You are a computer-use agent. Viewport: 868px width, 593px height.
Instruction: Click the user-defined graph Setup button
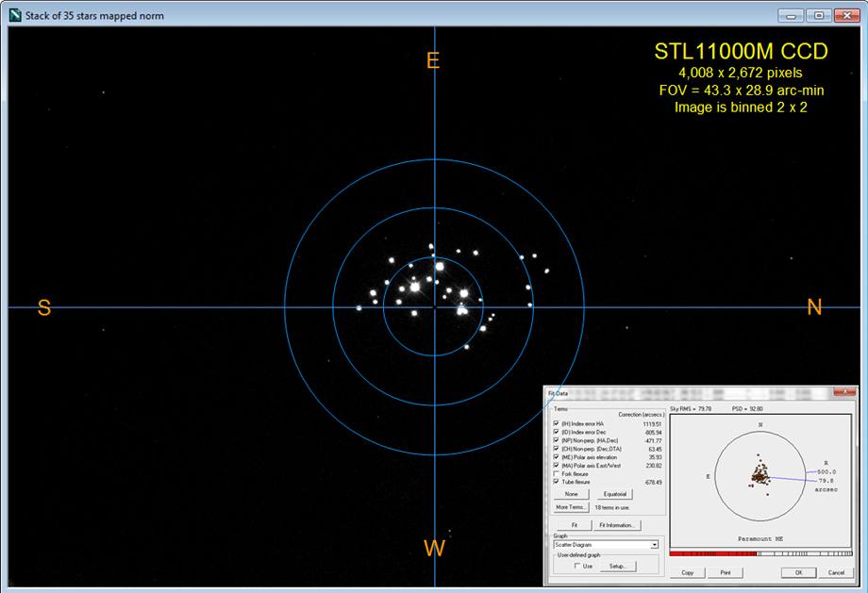point(618,566)
